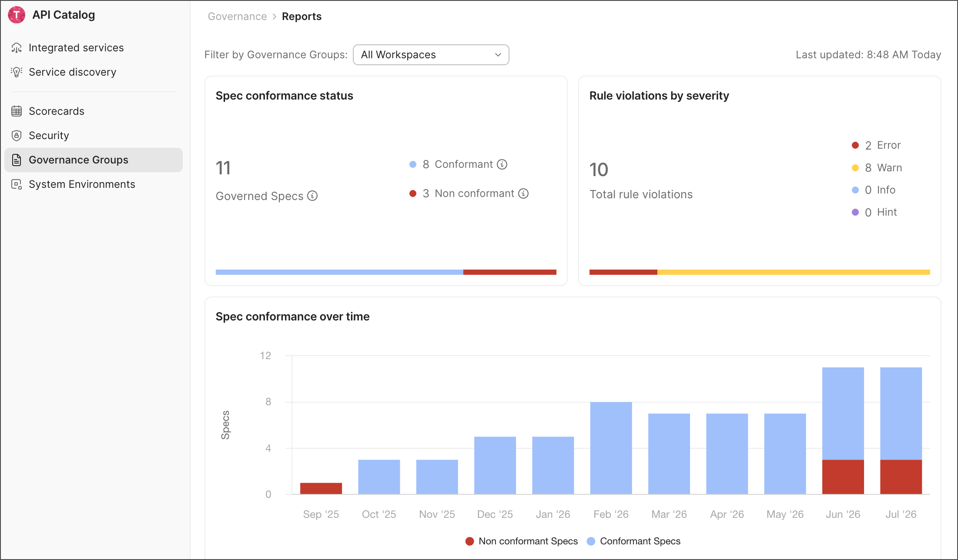Toggle Conformant Specs in chart legend
This screenshot has height=560, width=958.
coord(634,541)
